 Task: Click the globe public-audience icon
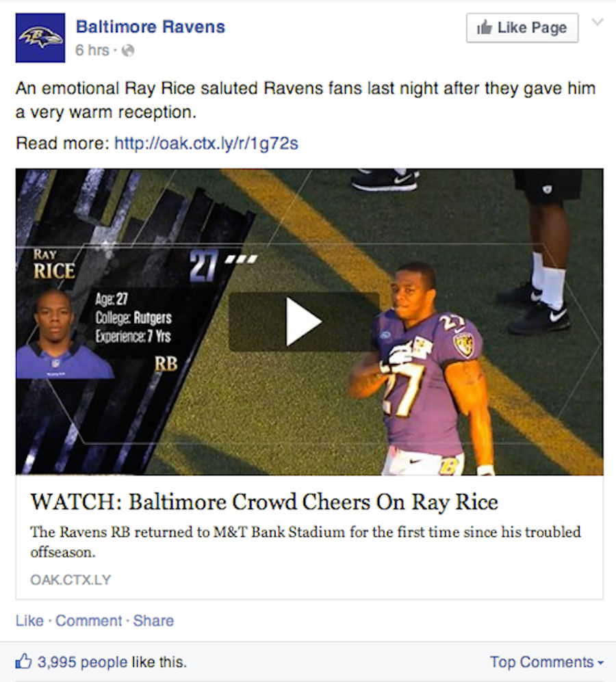point(127,51)
